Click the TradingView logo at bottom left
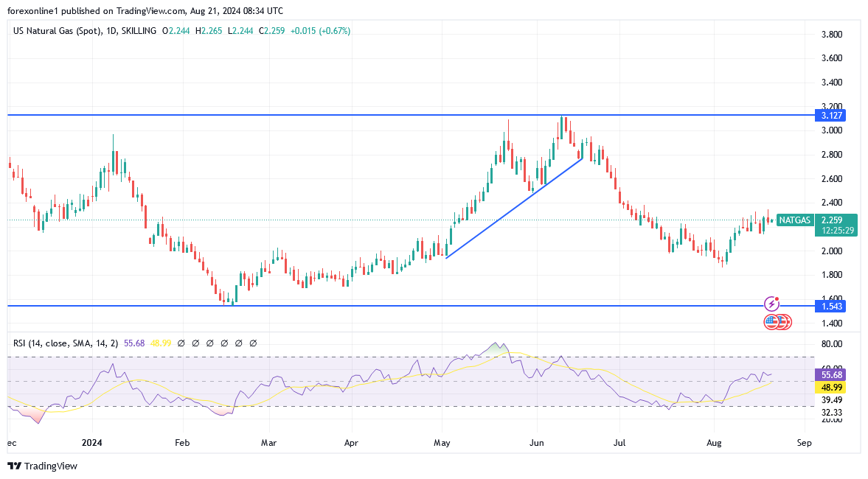 (x=42, y=466)
